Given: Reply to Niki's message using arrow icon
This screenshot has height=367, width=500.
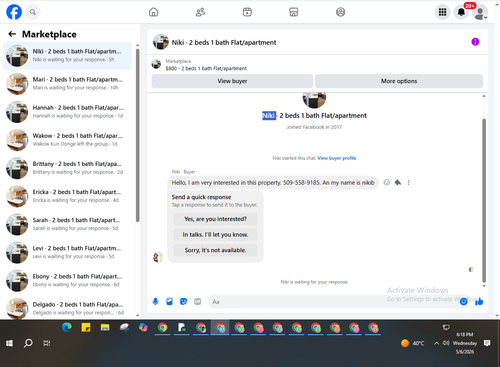Looking at the screenshot, I should pos(398,182).
